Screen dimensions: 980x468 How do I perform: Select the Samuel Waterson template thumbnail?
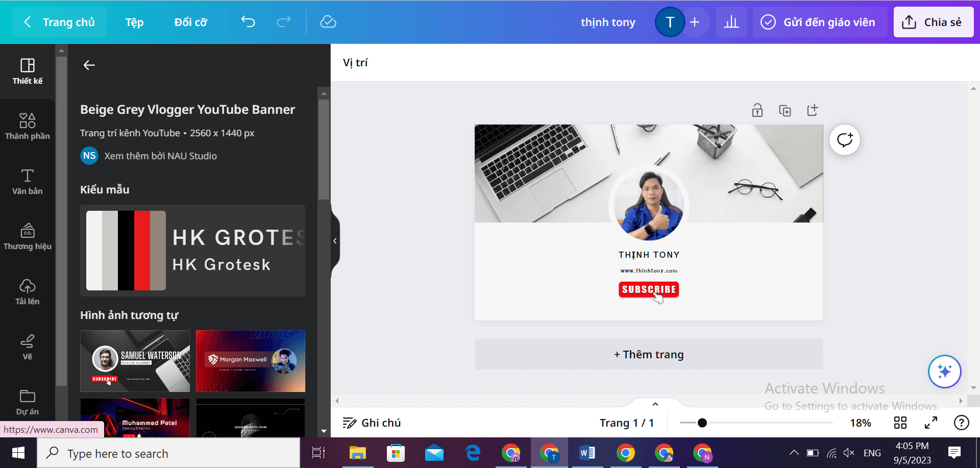coord(135,361)
